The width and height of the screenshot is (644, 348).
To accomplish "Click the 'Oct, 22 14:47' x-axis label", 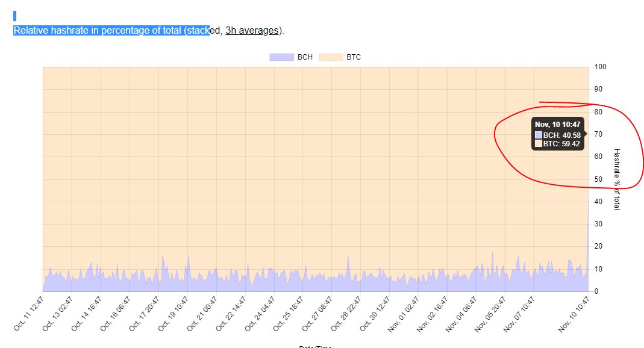I will (230, 314).
